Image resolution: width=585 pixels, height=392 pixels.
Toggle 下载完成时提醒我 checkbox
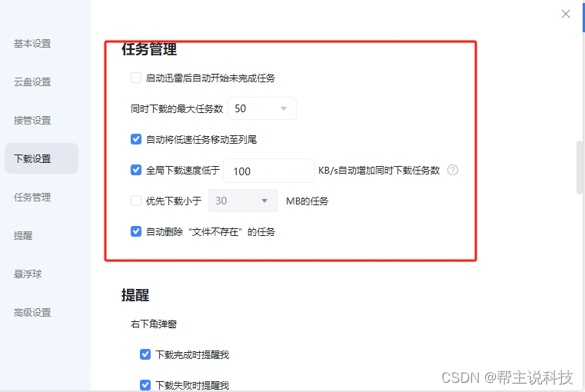pyautogui.click(x=145, y=354)
